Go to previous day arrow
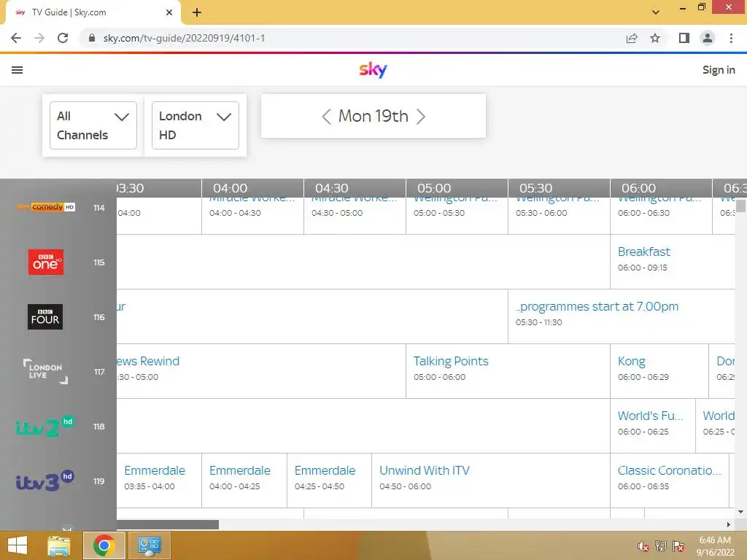 tap(326, 117)
